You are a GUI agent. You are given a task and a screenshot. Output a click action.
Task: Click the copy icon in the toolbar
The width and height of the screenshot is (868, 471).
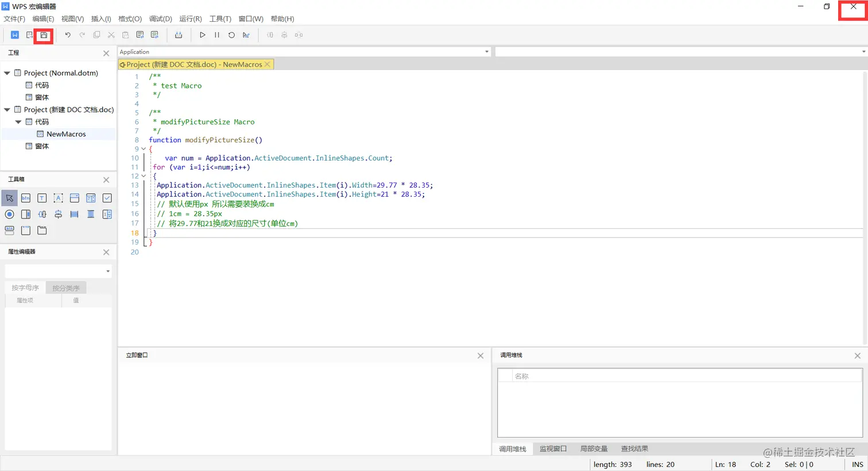(96, 35)
